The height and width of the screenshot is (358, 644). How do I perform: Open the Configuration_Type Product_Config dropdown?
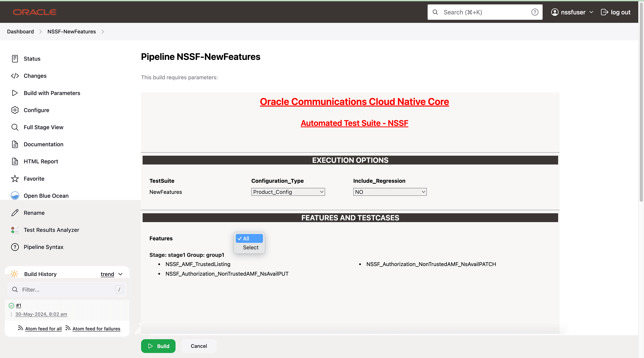click(x=288, y=192)
